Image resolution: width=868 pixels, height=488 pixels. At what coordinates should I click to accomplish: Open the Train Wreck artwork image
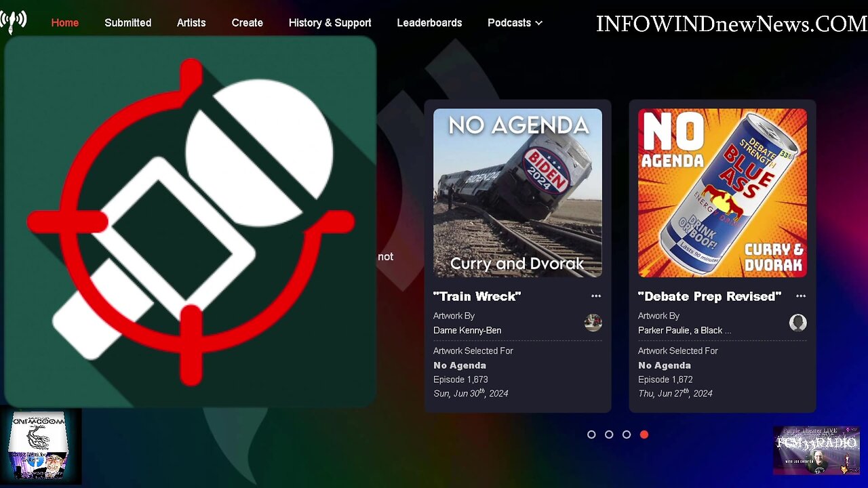pyautogui.click(x=517, y=193)
